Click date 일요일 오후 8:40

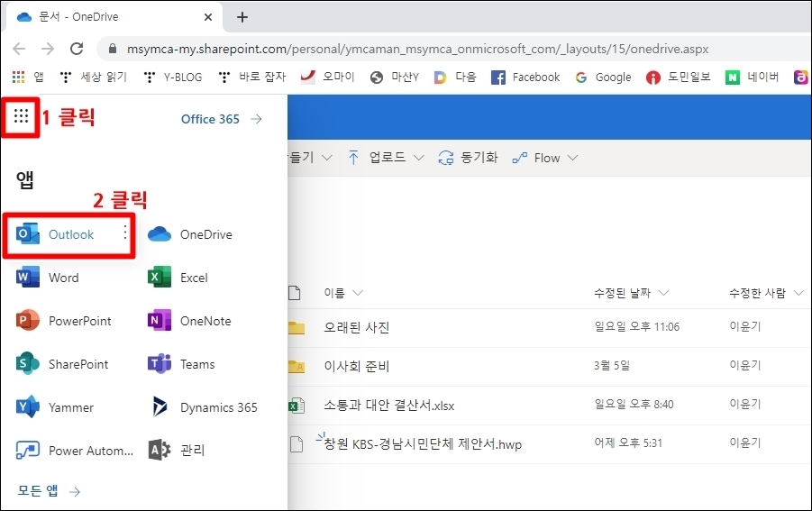634,405
